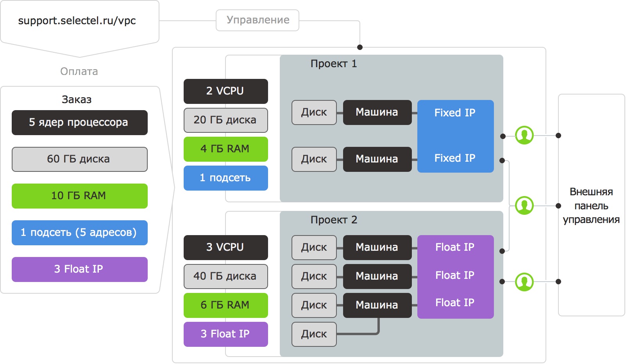Image resolution: width=626 pixels, height=364 pixels.
Task: Click the Проект 1 title
Action: coord(334,64)
